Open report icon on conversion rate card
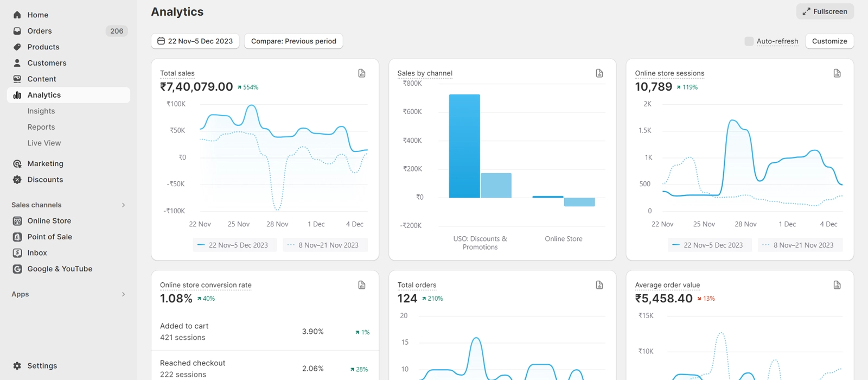 pos(362,285)
